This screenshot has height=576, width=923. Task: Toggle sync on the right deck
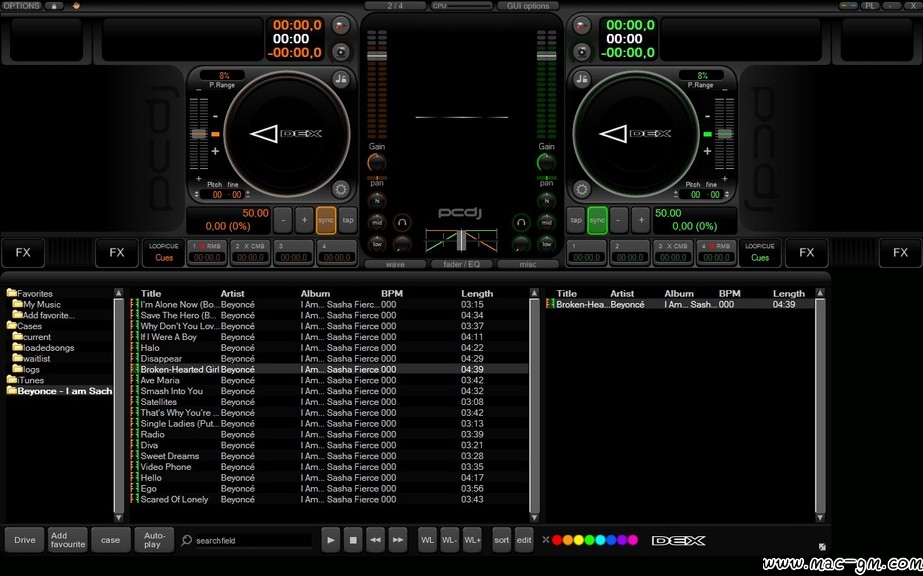(x=597, y=221)
